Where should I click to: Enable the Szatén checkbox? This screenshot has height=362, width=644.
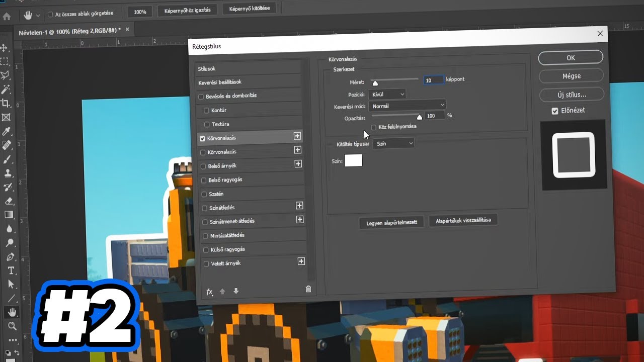(x=204, y=194)
